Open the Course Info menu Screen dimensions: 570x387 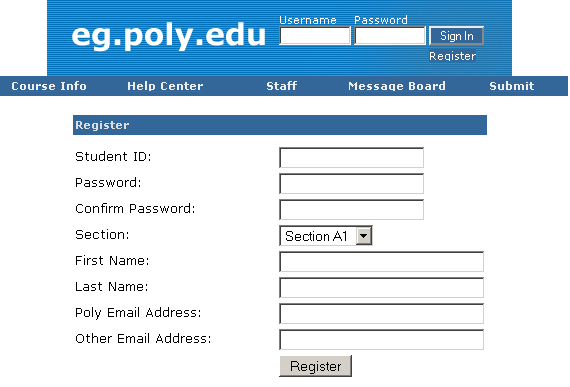(x=49, y=86)
